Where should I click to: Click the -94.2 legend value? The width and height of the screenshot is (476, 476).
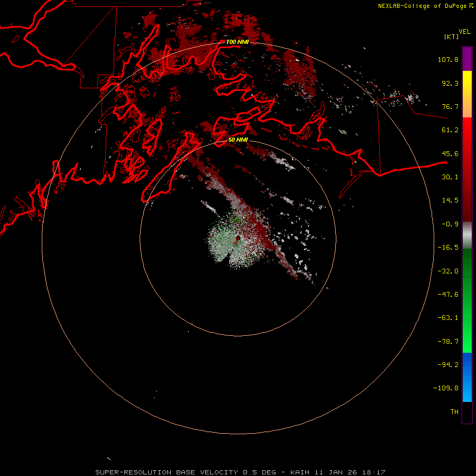coord(448,365)
